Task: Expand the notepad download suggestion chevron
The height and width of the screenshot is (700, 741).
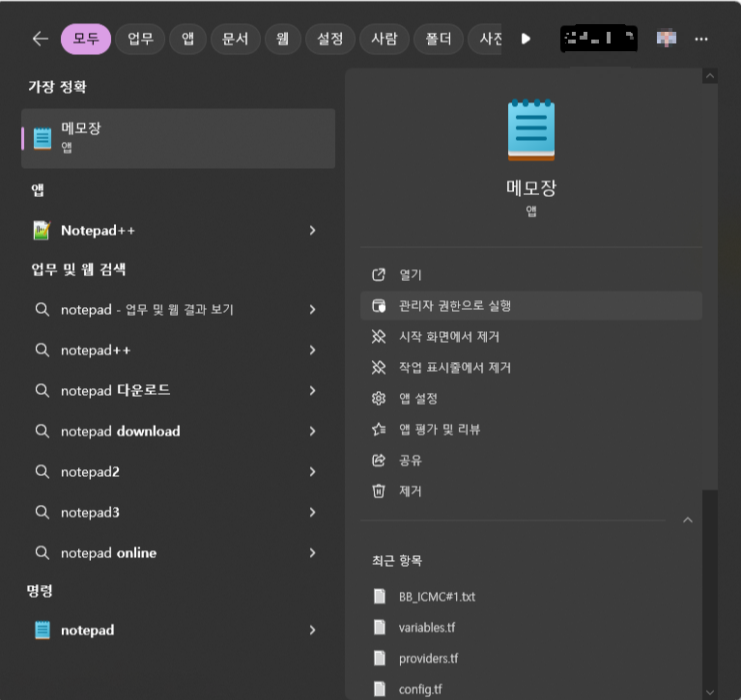Action: [312, 432]
